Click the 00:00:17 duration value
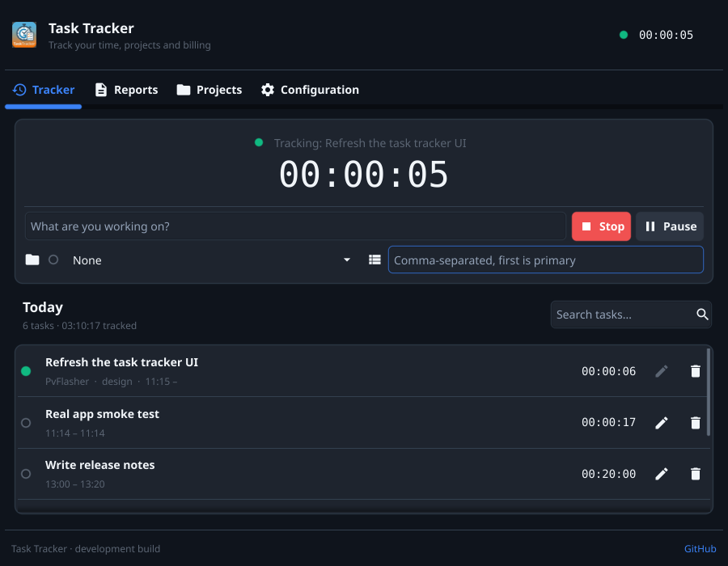728x566 pixels. [608, 422]
